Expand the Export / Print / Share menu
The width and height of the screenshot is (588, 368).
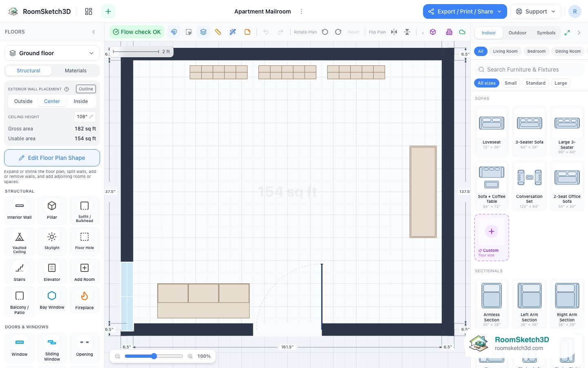pyautogui.click(x=465, y=11)
